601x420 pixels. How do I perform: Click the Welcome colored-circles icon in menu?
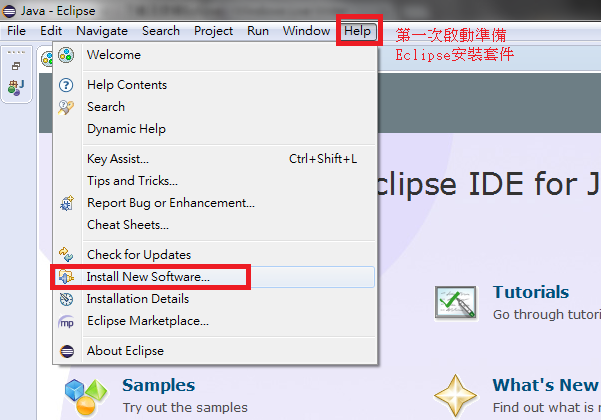pos(66,55)
